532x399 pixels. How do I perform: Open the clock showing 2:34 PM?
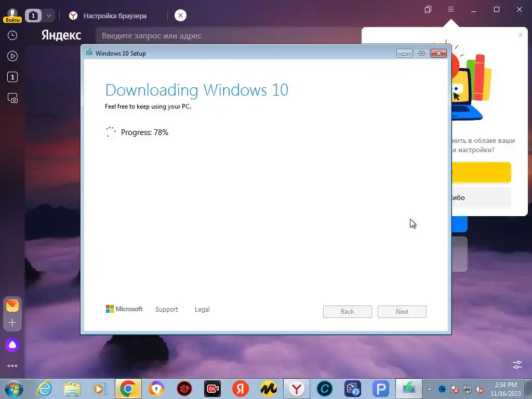tap(506, 389)
